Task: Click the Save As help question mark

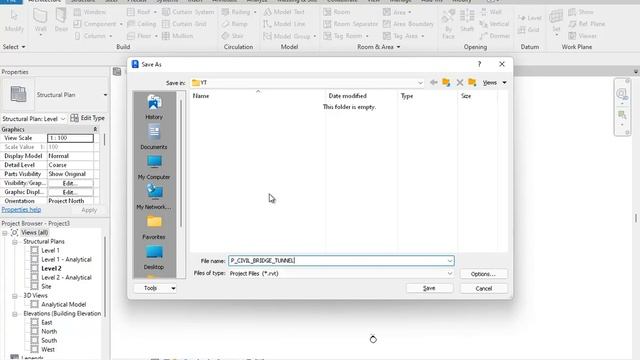Action: (x=479, y=64)
